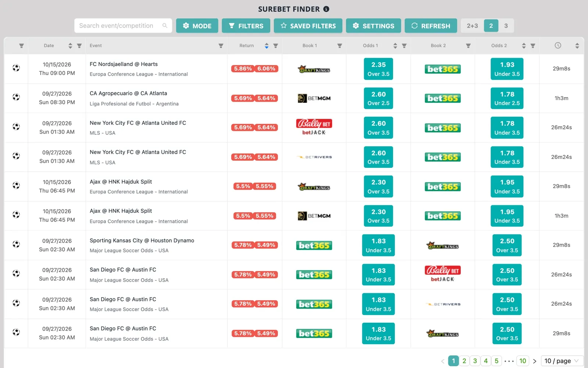Open the FILTERS button

[246, 26]
